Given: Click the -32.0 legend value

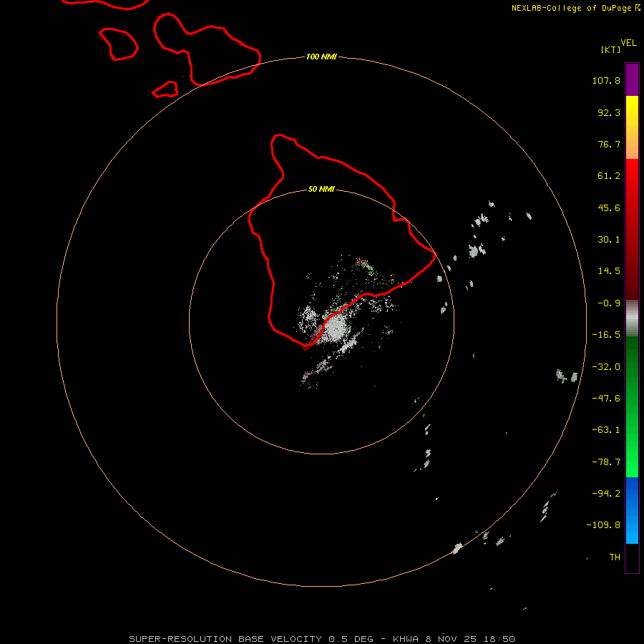Looking at the screenshot, I should coord(606,367).
